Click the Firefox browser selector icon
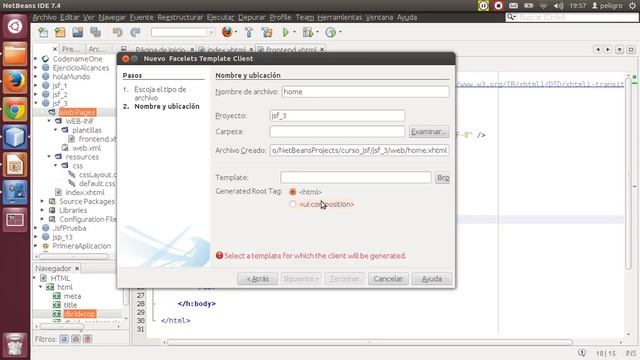 227,32
